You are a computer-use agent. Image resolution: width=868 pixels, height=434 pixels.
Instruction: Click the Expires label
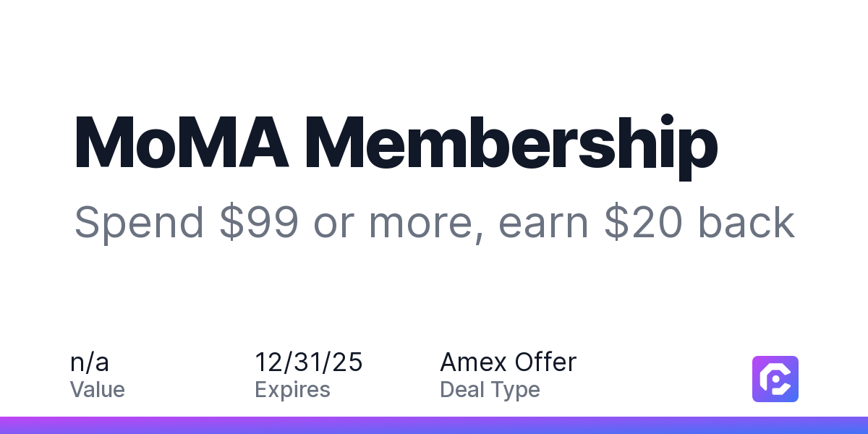[292, 390]
